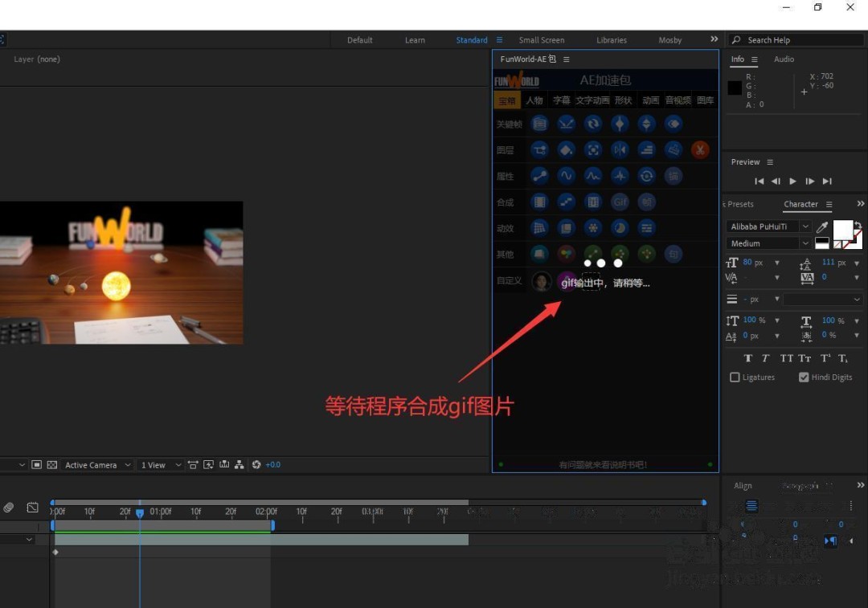Expand the Character panel group overflow chevrons
868x608 pixels.
[861, 204]
